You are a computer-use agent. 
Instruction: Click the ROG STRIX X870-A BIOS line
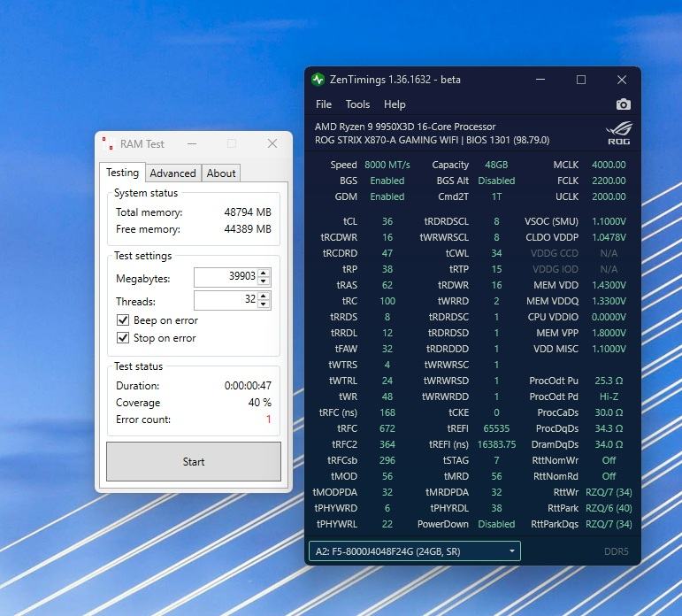[432, 140]
